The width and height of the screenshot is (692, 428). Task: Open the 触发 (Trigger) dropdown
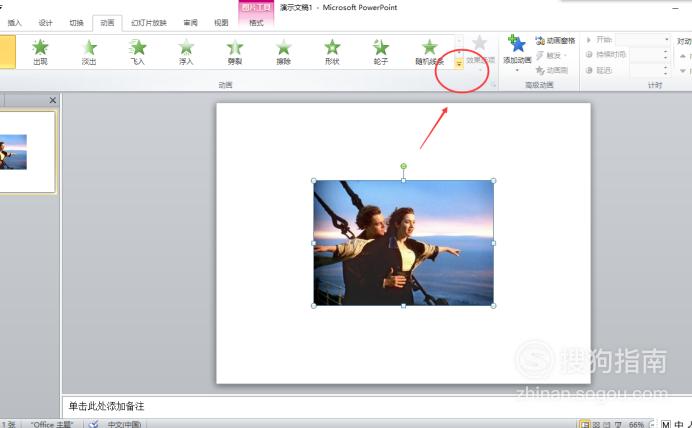coord(552,55)
